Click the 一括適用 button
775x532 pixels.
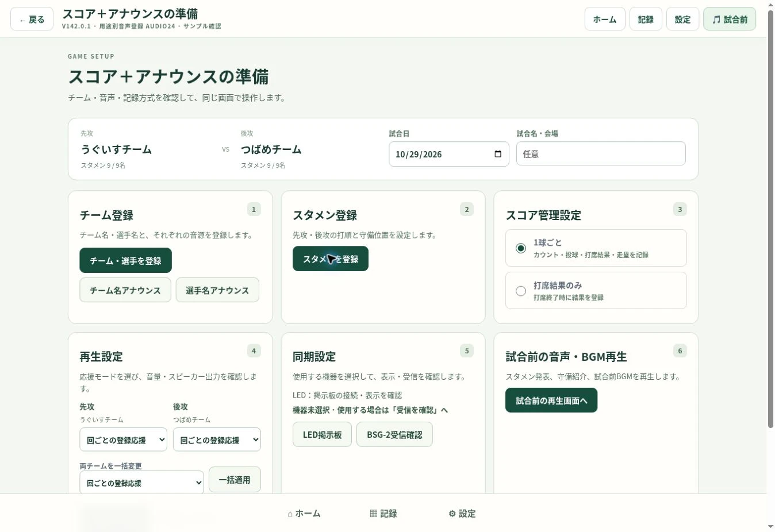(235, 479)
